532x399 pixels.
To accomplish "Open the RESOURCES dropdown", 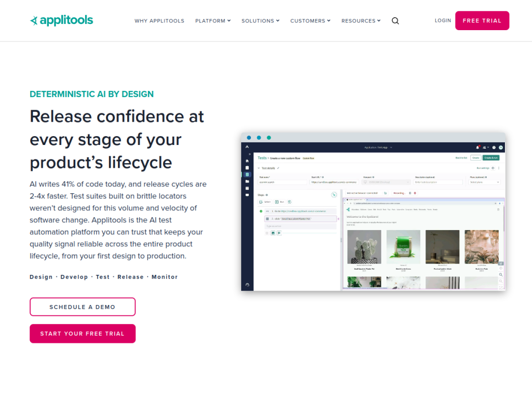I will 361,21.
